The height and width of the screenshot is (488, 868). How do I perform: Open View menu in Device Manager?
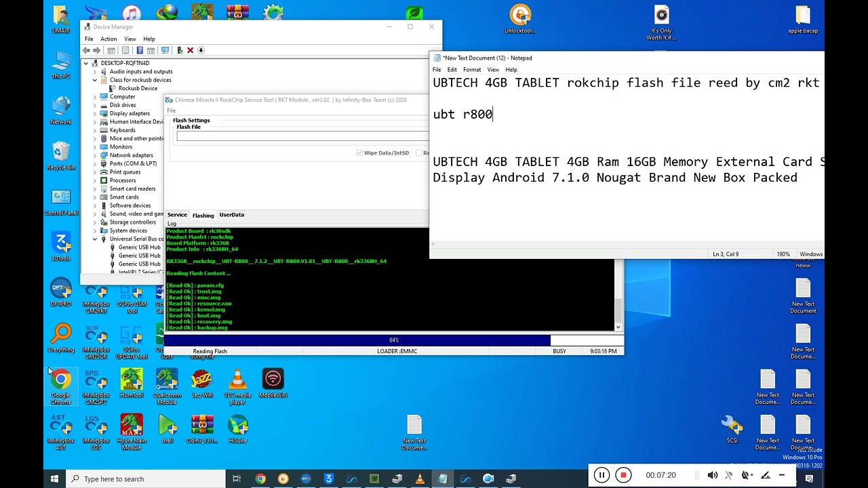pyautogui.click(x=130, y=39)
